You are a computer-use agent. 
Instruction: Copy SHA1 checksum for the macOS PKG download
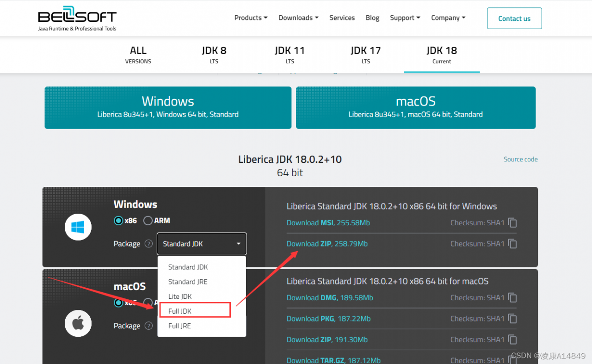[512, 319]
